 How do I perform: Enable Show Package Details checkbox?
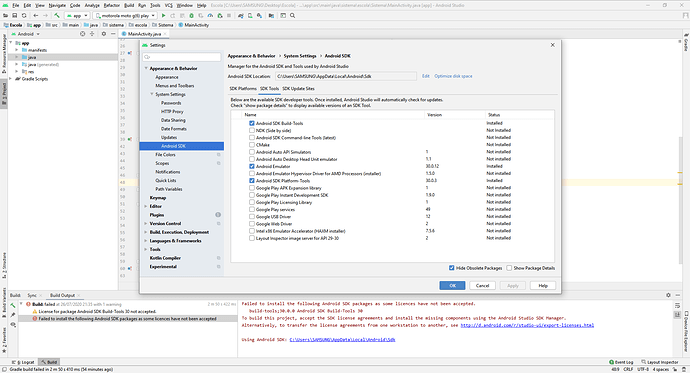pos(509,268)
